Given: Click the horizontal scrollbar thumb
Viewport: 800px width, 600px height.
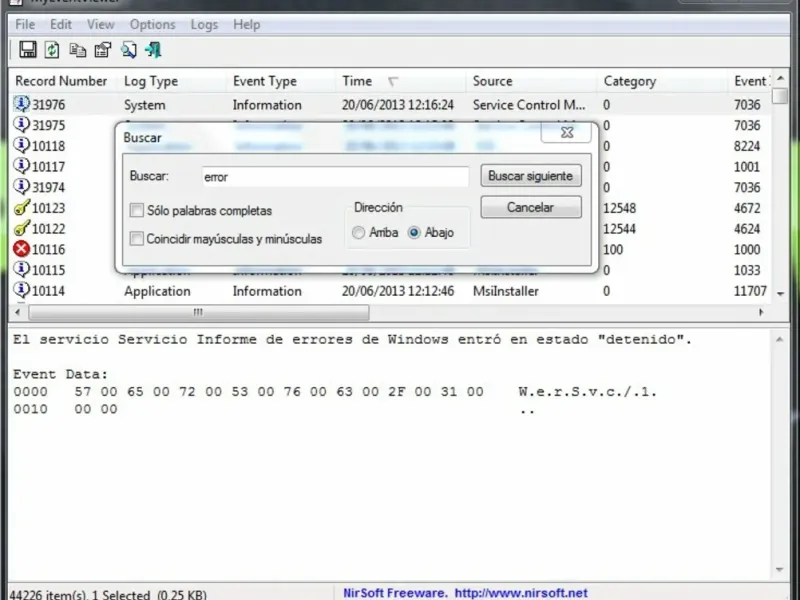Looking at the screenshot, I should point(198,312).
